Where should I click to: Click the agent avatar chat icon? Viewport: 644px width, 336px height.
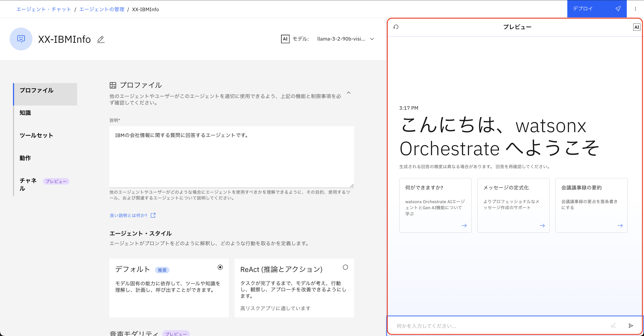[x=21, y=39]
